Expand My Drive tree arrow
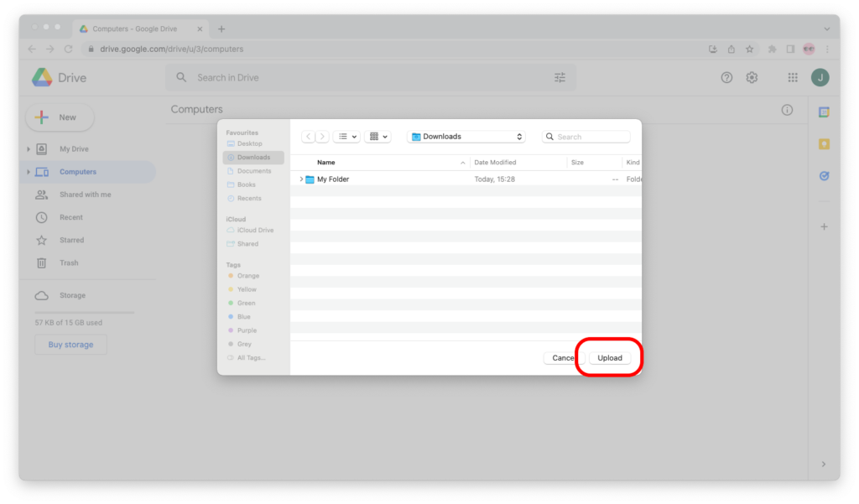 pos(29,149)
